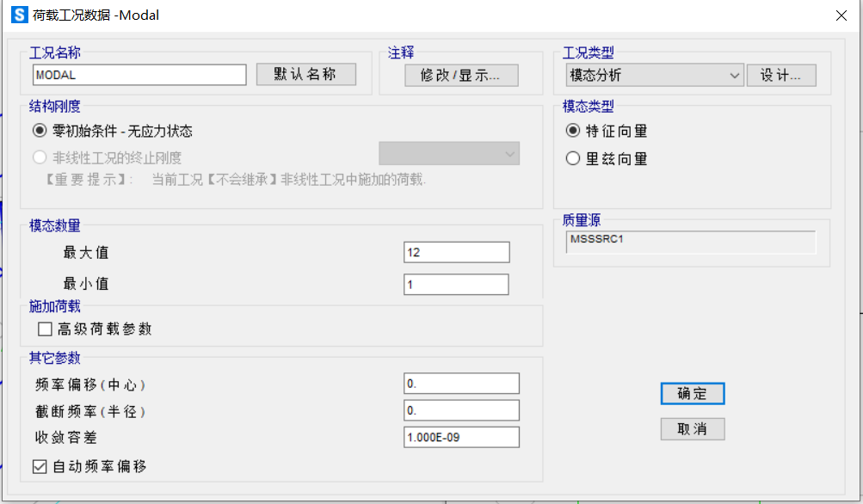Open notes with the 修改/显示 button
Image resolution: width=863 pixels, height=504 pixels.
[x=461, y=76]
